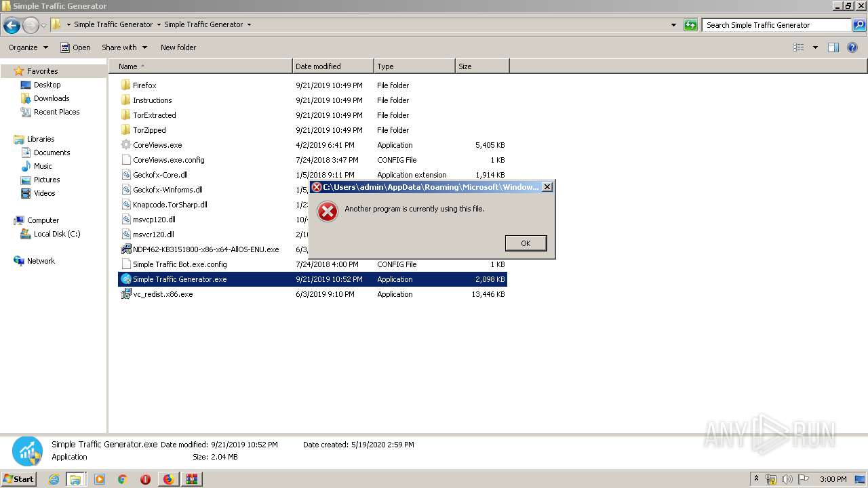Open Desktop in the navigation pane
Viewport: 868px width, 488px height.
[47, 85]
